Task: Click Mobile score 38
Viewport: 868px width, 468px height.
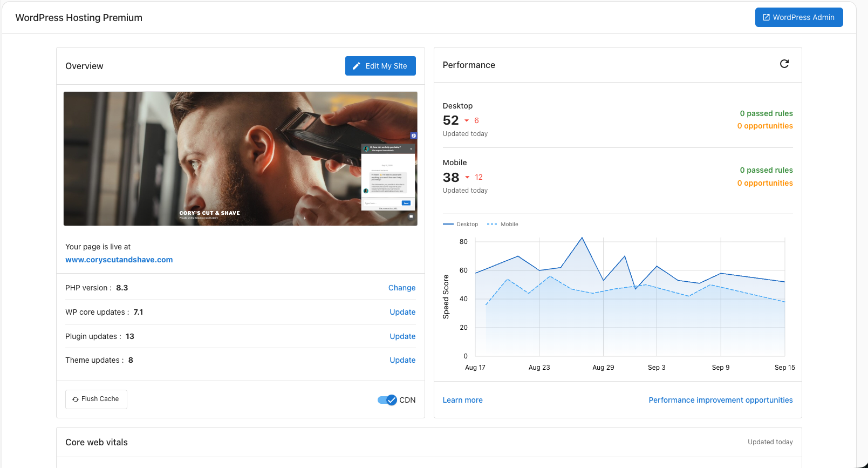Action: click(x=451, y=177)
